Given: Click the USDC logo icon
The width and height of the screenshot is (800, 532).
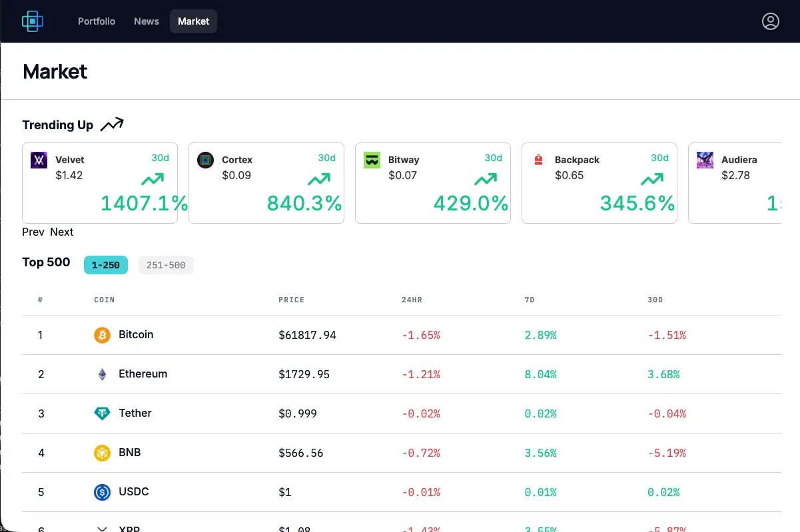Looking at the screenshot, I should point(102,492).
